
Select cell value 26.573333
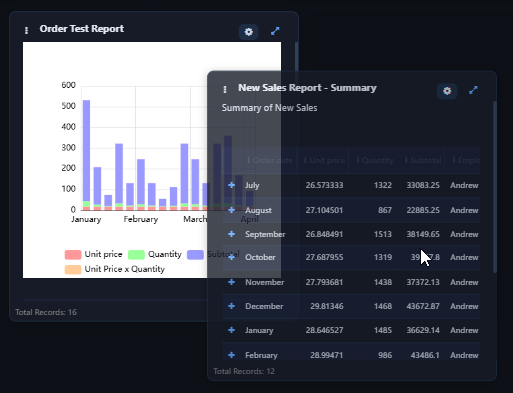(x=324, y=185)
